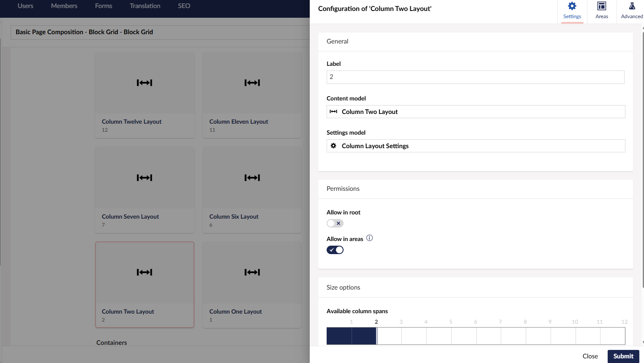Click the Allow in areas info icon
Image resolution: width=644 pixels, height=363 pixels.
(x=369, y=238)
